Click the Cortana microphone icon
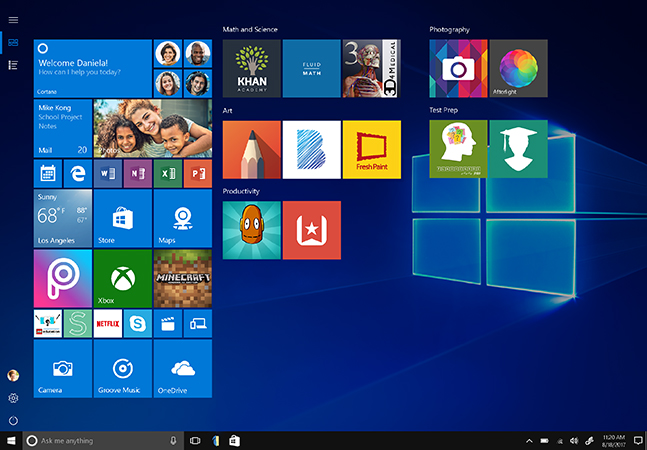Viewport: 647px width, 450px height. tap(173, 441)
